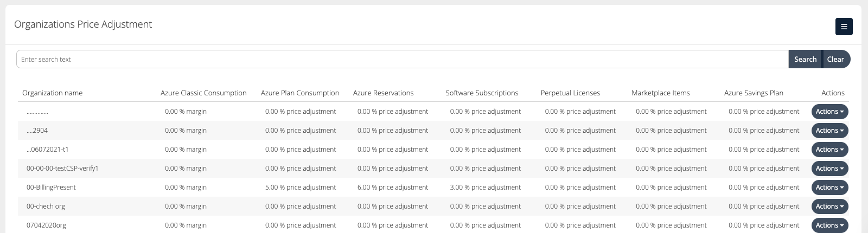The image size is (868, 233).
Task: Click the Marketplace Items column header
Action: (660, 93)
